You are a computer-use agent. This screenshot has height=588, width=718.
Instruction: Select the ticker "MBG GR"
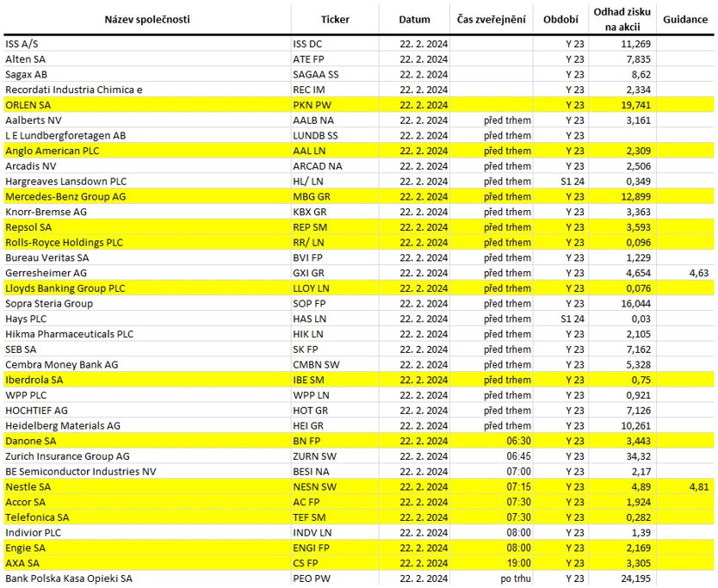312,197
